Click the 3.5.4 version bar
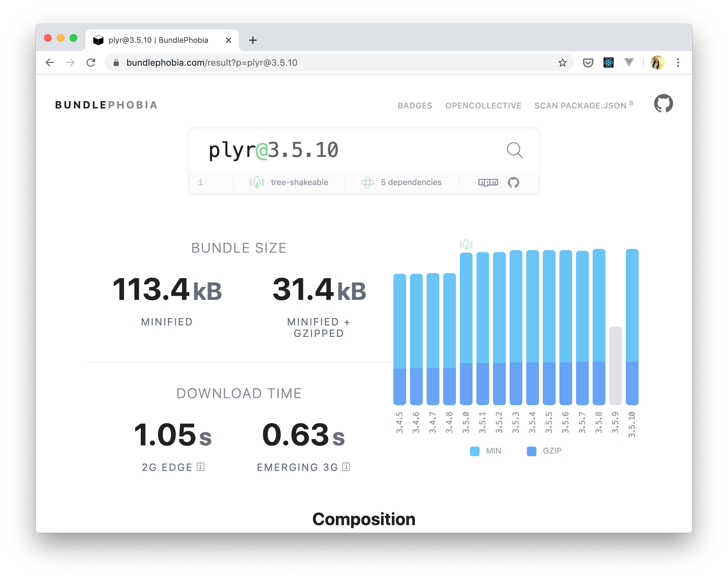Viewport: 728px width, 580px height. pyautogui.click(x=533, y=327)
